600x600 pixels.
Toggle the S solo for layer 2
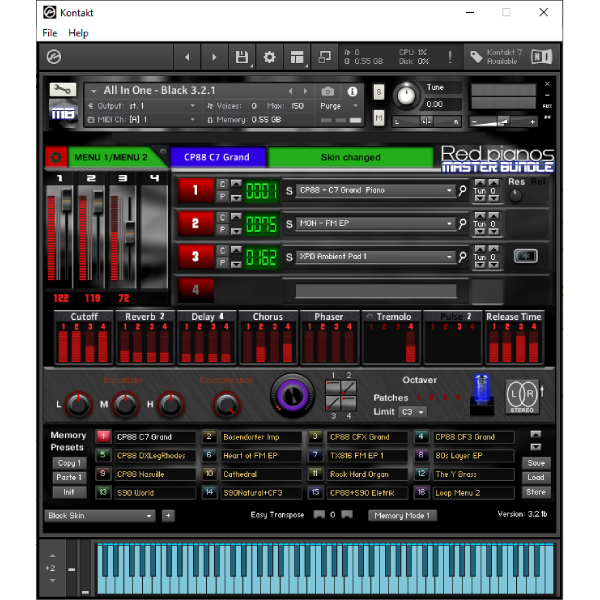289,224
